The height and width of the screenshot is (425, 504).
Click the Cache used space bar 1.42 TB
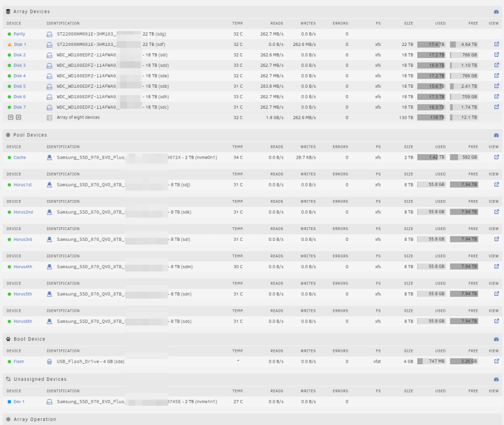tap(431, 157)
